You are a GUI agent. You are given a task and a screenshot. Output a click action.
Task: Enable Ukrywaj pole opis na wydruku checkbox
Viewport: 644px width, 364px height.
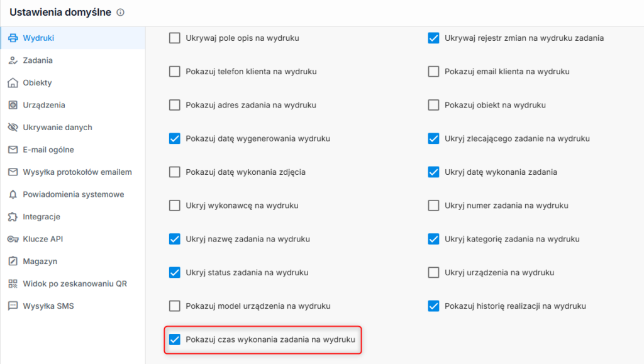pos(175,38)
